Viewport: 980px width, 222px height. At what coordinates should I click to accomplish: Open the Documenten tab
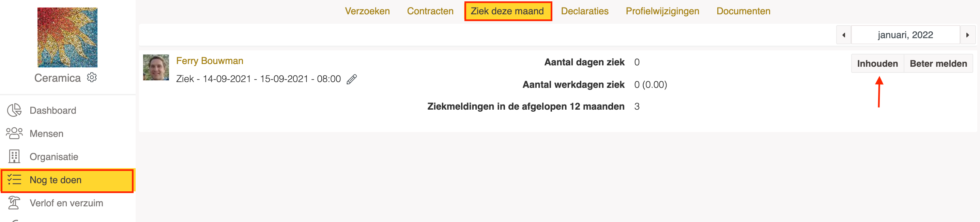(743, 11)
